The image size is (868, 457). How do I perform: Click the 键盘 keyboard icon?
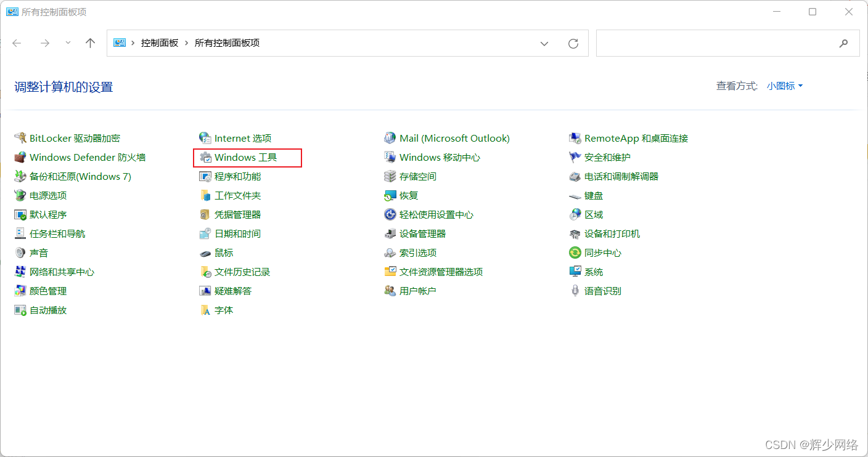point(575,195)
